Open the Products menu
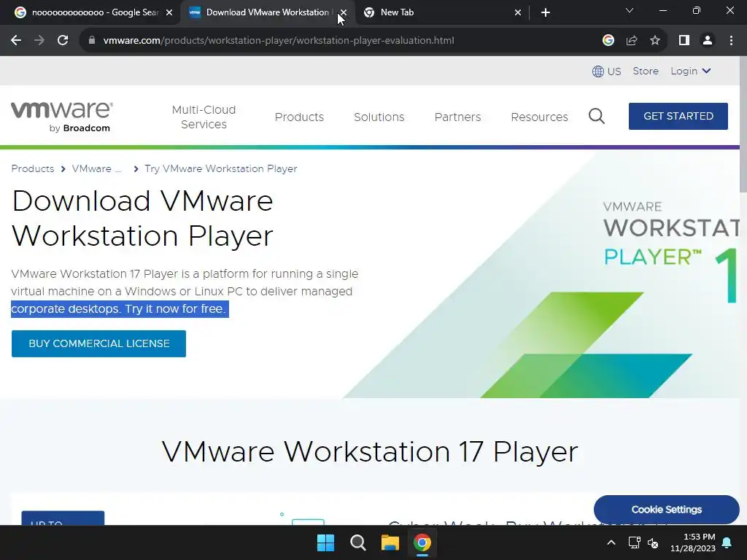This screenshot has width=747, height=560. click(x=299, y=117)
